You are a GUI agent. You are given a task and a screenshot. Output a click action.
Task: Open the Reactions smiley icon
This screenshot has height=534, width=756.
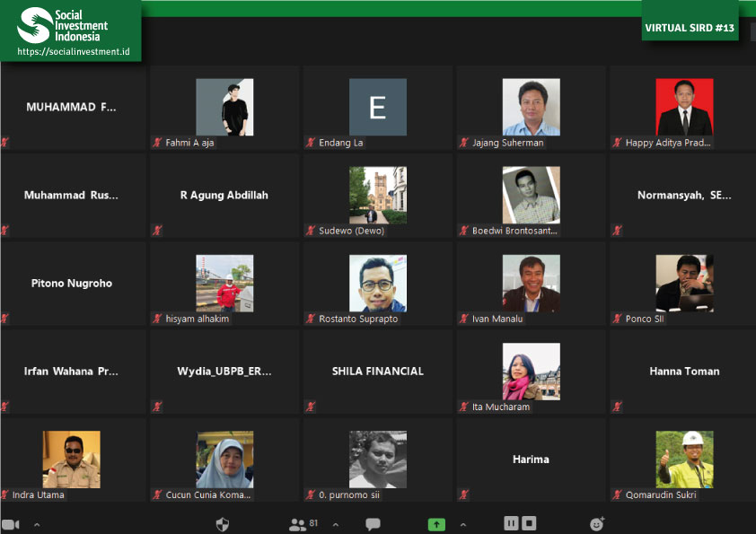coord(597,524)
